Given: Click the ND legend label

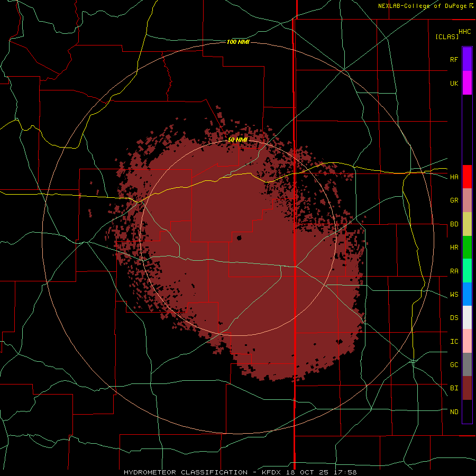Looking at the screenshot, I should coord(454,412).
